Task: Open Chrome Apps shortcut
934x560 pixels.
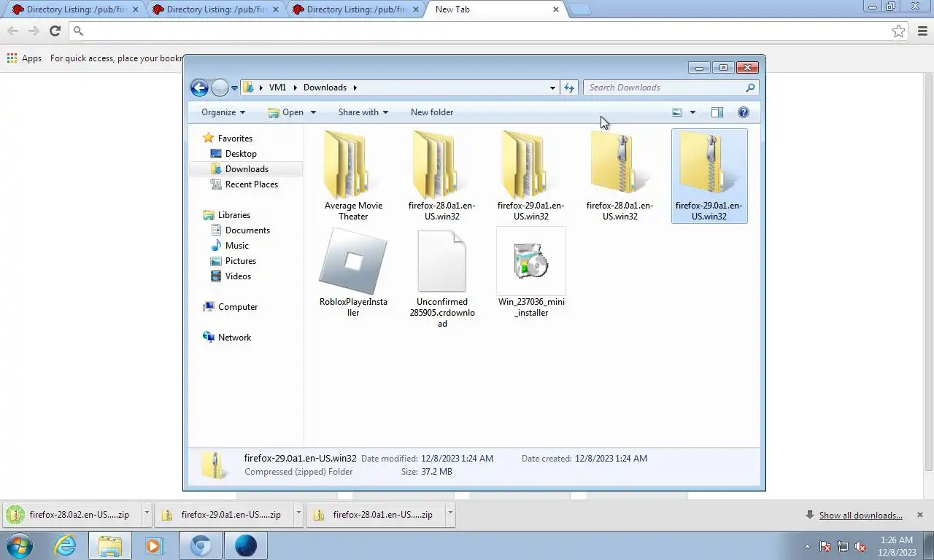Action: 24,58
